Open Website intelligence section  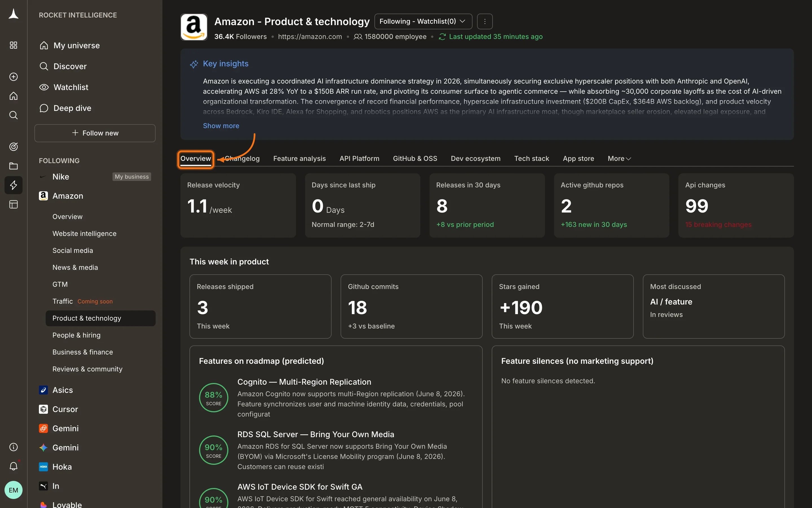[x=84, y=233]
